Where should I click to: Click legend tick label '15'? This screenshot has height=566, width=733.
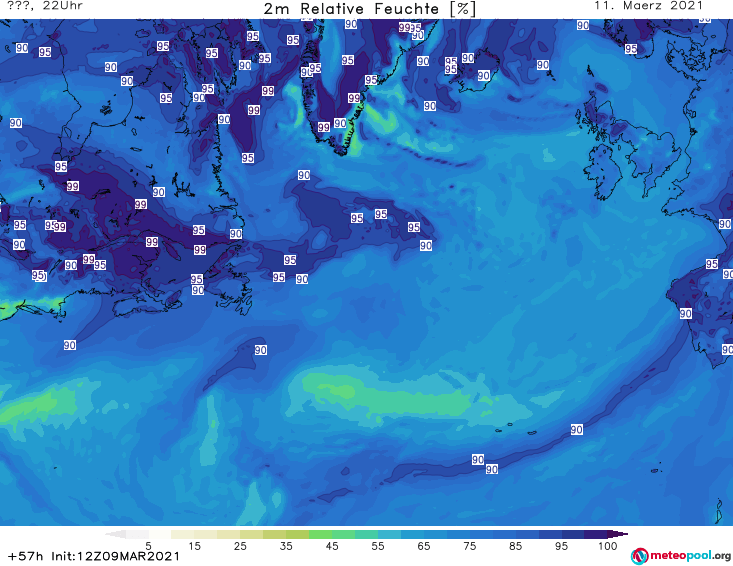pos(194,546)
